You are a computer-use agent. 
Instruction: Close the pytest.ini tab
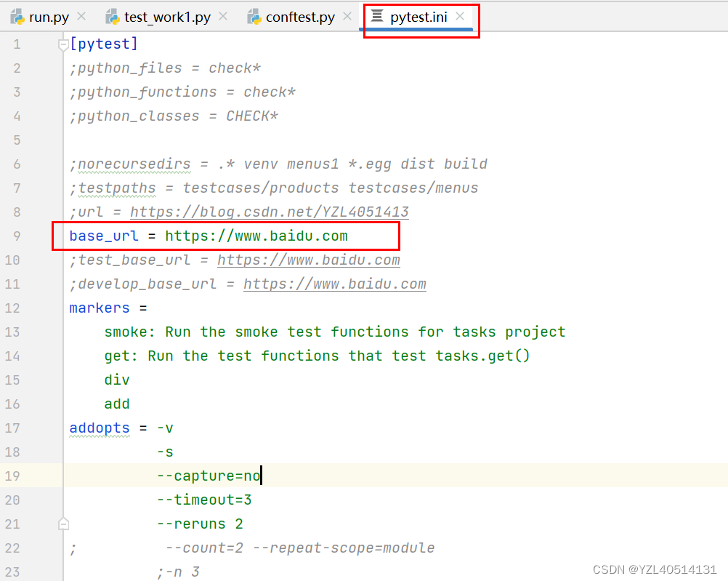pos(460,16)
